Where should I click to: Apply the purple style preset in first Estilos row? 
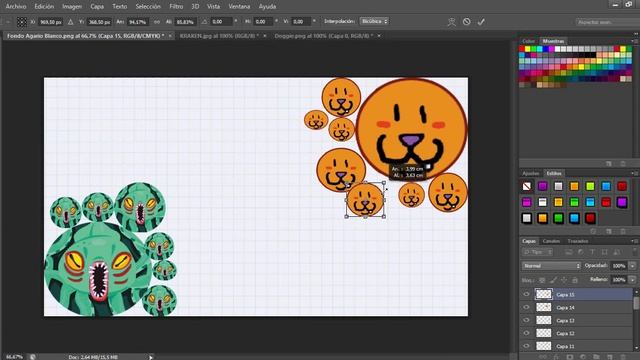pos(542,187)
